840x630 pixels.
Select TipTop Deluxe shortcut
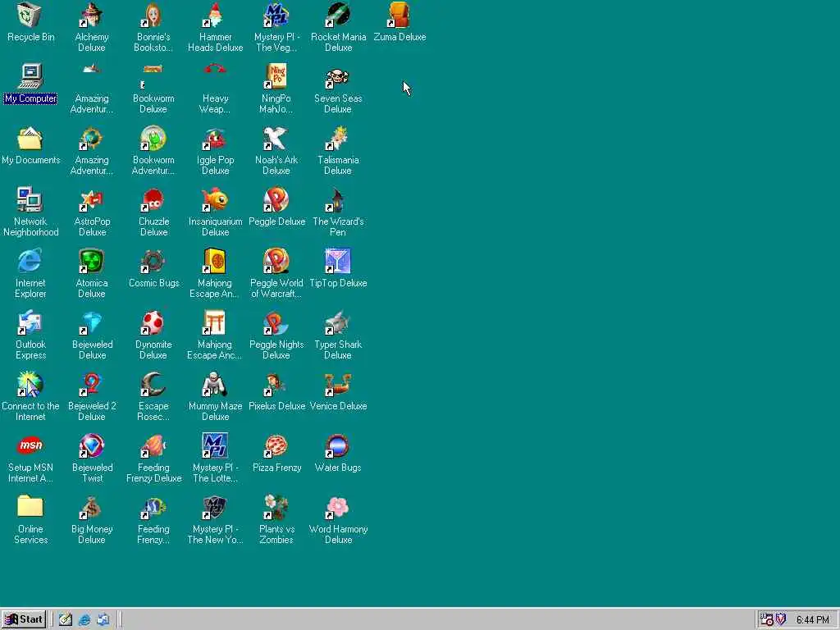click(x=338, y=262)
